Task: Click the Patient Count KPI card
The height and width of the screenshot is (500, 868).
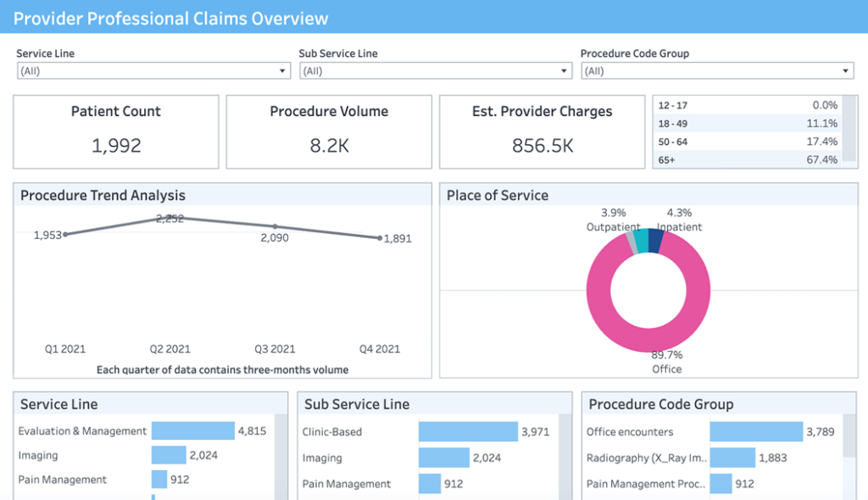Action: click(115, 131)
